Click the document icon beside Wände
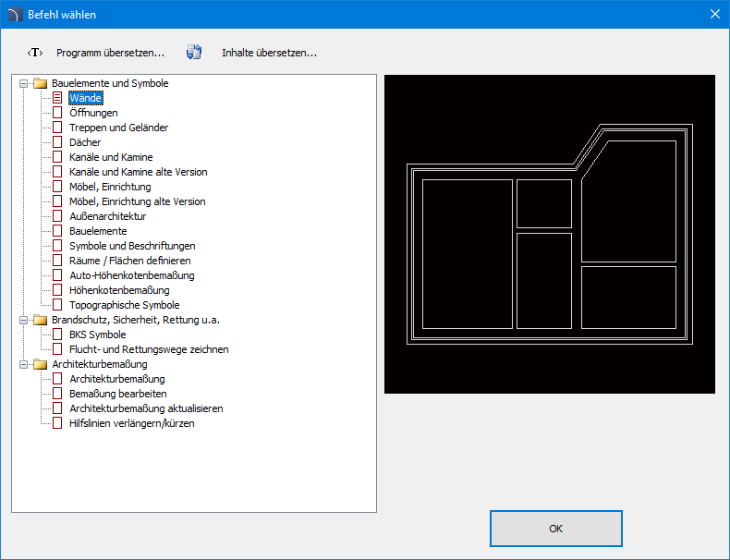This screenshot has width=730, height=560. 57,98
